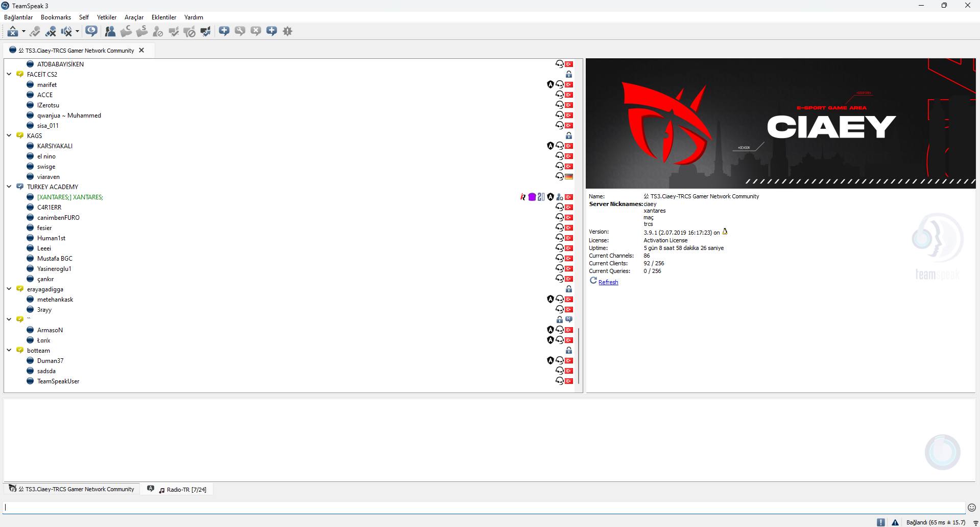Click the Linux penguin icon beside Version
This screenshot has height=527, width=980.
tap(725, 232)
